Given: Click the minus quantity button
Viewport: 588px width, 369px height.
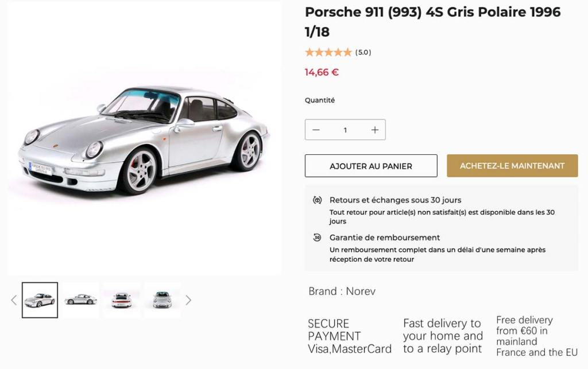Looking at the screenshot, I should (x=316, y=130).
